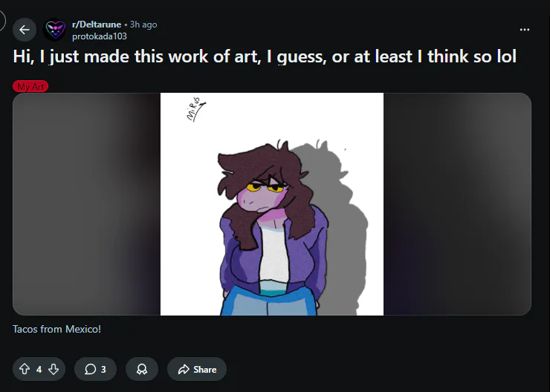This screenshot has height=392, width=550.
Task: Filter posts by the My Art flair
Action: tap(30, 86)
